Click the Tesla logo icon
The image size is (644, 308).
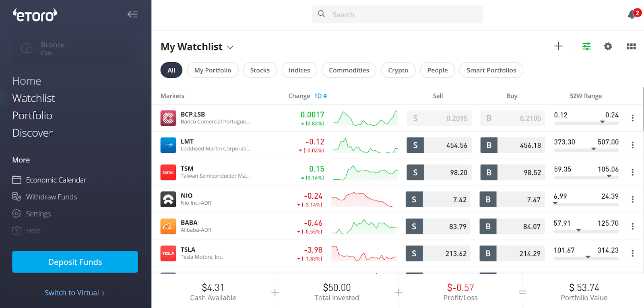[168, 253]
